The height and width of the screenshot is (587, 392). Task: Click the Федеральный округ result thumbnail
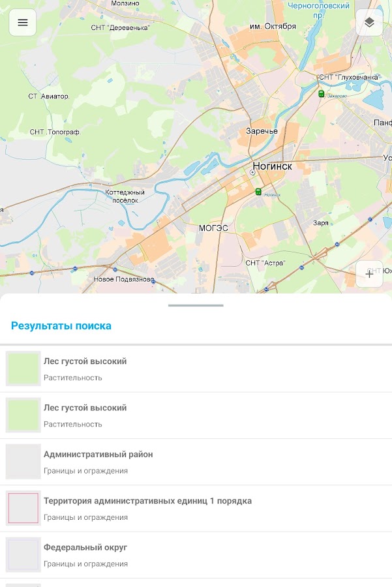[x=23, y=554]
